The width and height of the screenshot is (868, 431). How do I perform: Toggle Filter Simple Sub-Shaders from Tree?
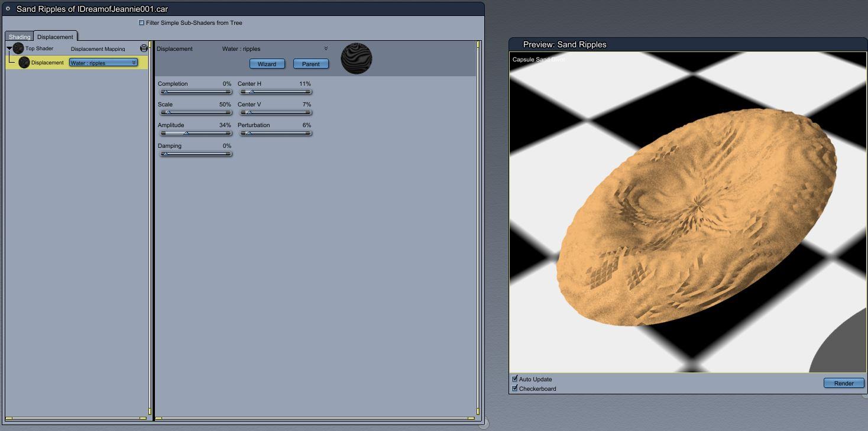tap(141, 22)
